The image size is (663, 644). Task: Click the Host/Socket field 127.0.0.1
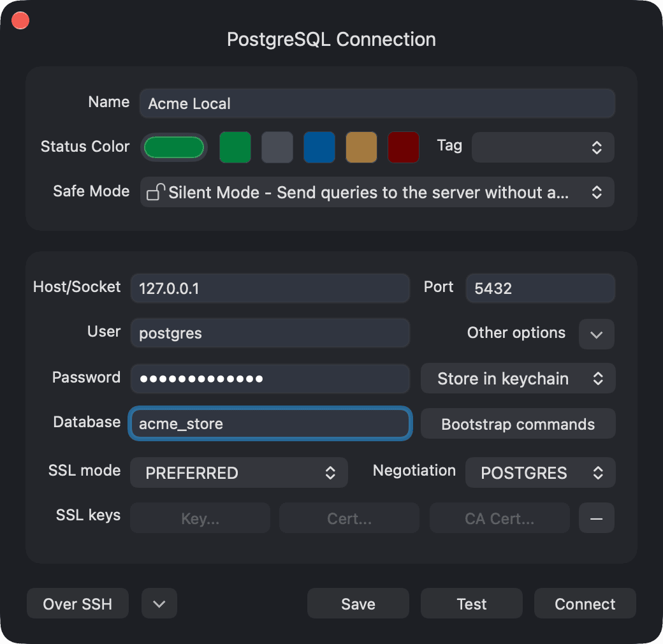(270, 288)
